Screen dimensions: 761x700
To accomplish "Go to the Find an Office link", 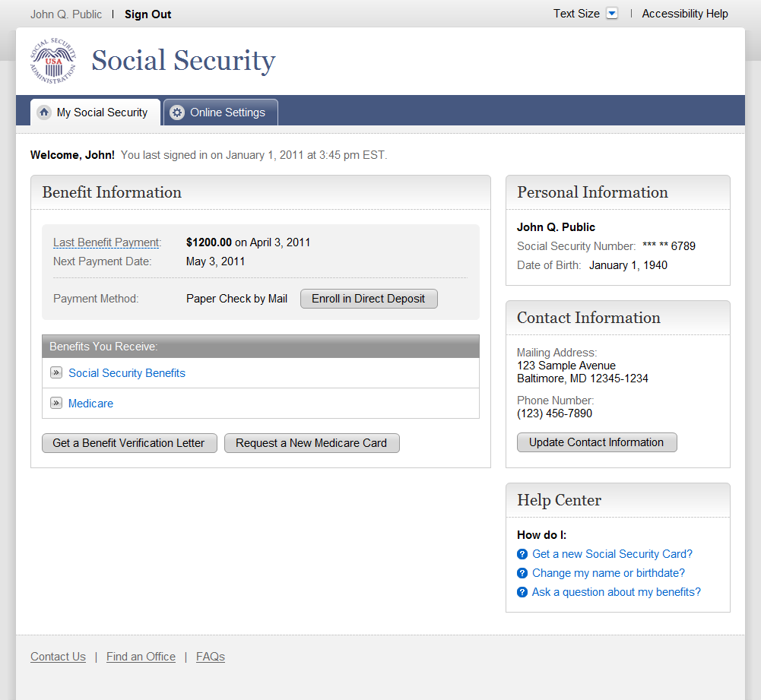I will [x=141, y=657].
